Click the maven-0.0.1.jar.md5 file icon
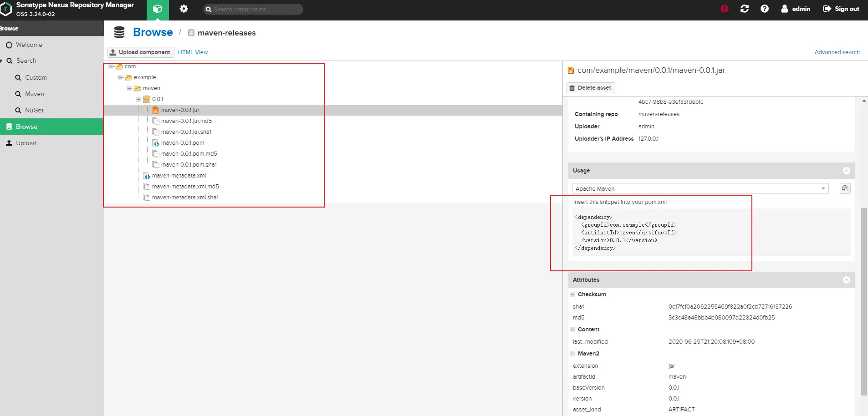Image resolution: width=868 pixels, height=416 pixels. click(156, 121)
